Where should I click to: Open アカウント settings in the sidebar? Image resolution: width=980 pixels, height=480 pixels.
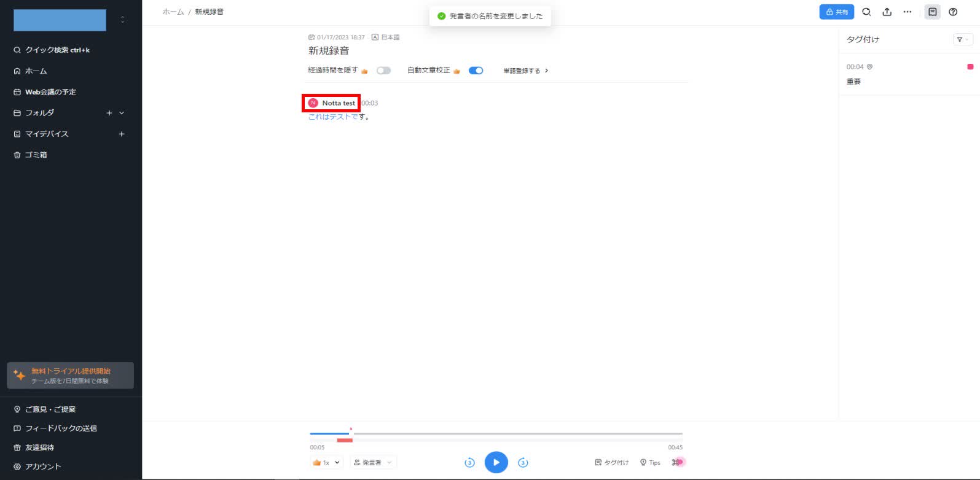(x=43, y=466)
